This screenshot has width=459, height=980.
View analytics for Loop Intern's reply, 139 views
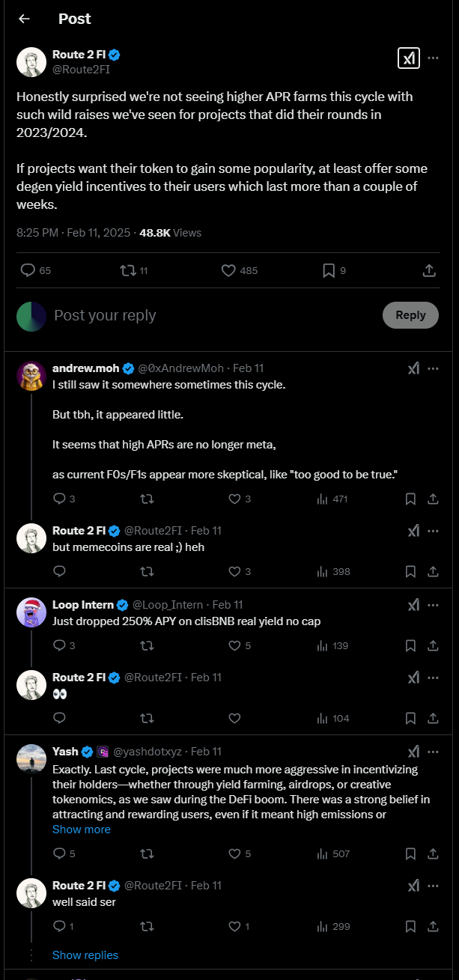(332, 645)
